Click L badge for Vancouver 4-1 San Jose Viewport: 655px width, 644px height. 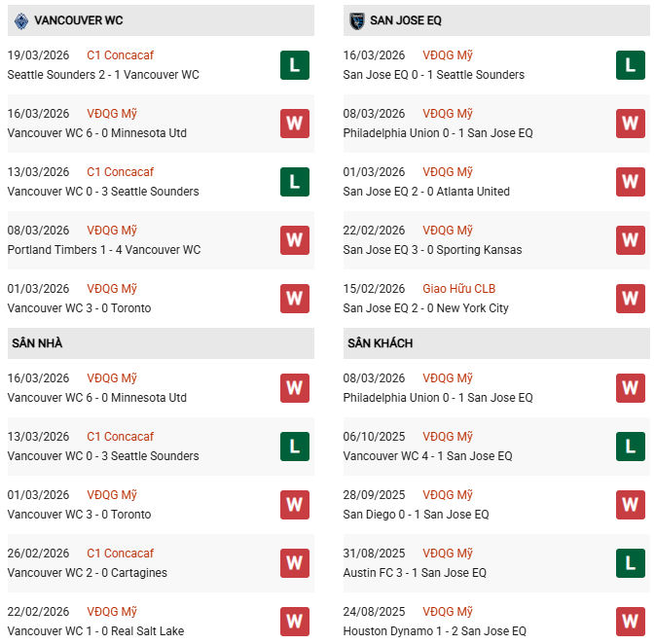631,447
